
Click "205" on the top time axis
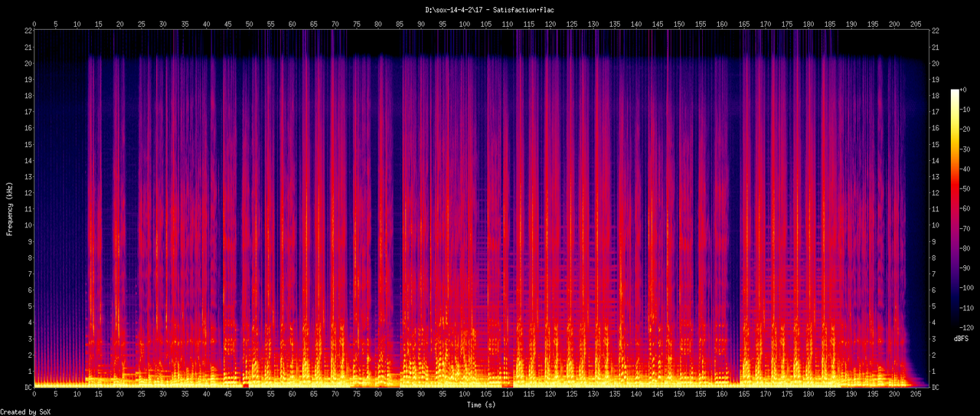(x=917, y=24)
